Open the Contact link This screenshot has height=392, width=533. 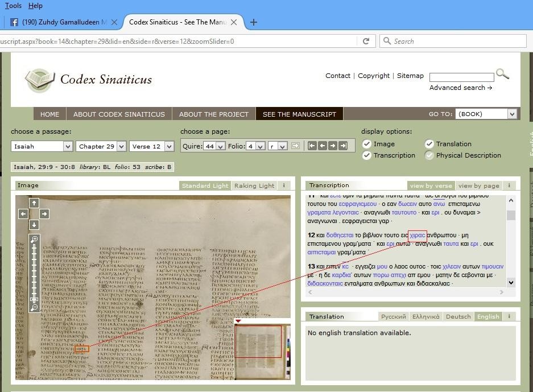[337, 76]
